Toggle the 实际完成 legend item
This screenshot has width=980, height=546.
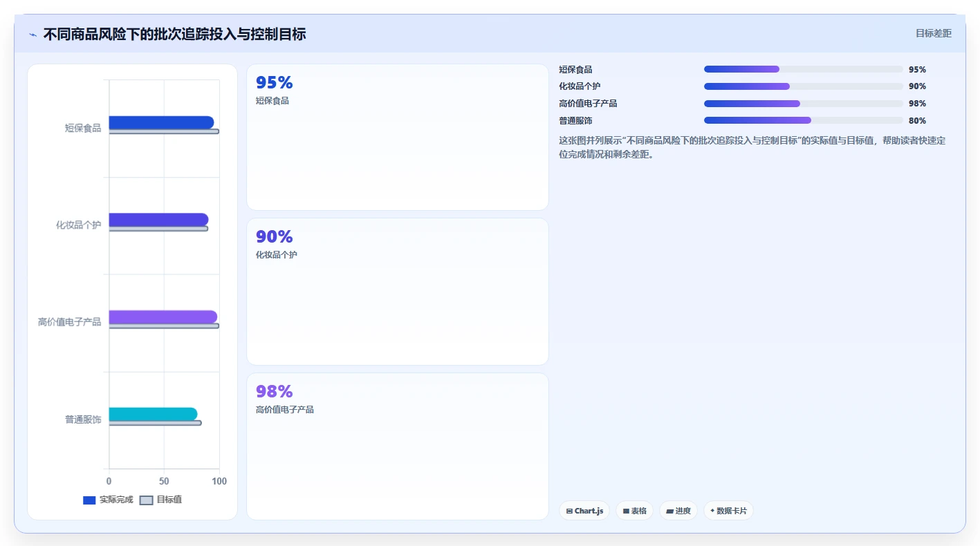108,500
